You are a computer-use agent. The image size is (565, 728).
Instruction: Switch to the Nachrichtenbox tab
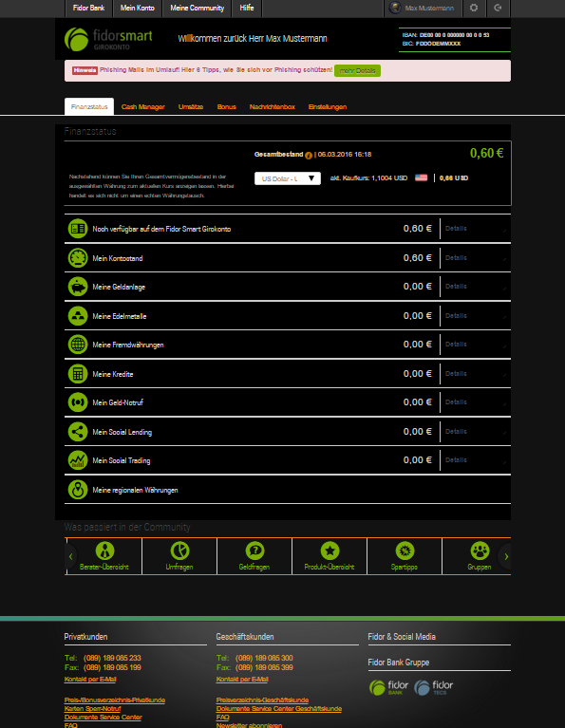pyautogui.click(x=273, y=107)
